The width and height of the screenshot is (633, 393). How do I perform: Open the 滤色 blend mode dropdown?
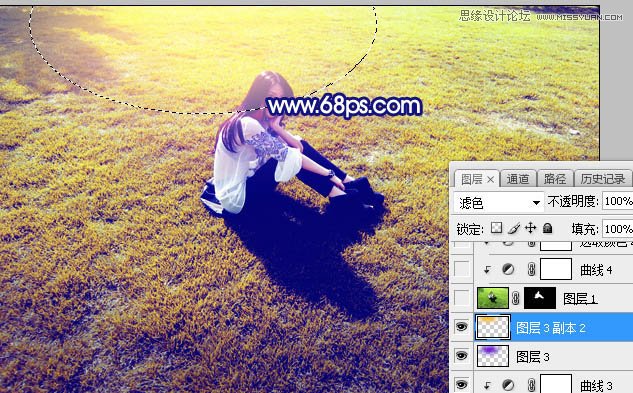(499, 203)
